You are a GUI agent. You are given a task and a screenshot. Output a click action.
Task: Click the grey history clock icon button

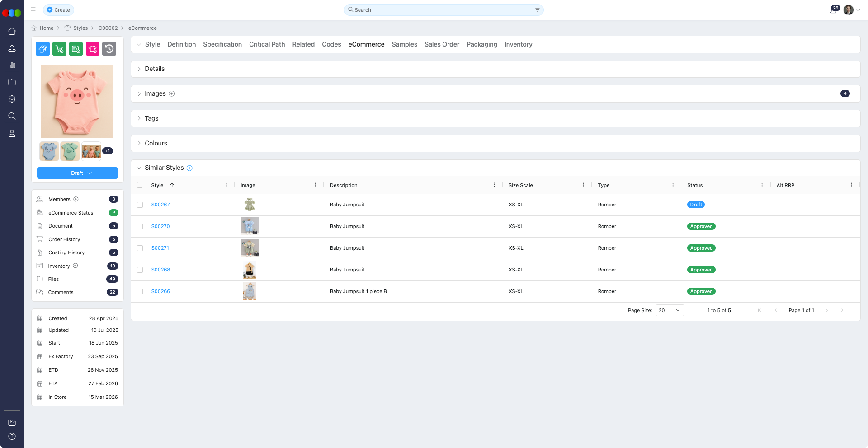[109, 49]
